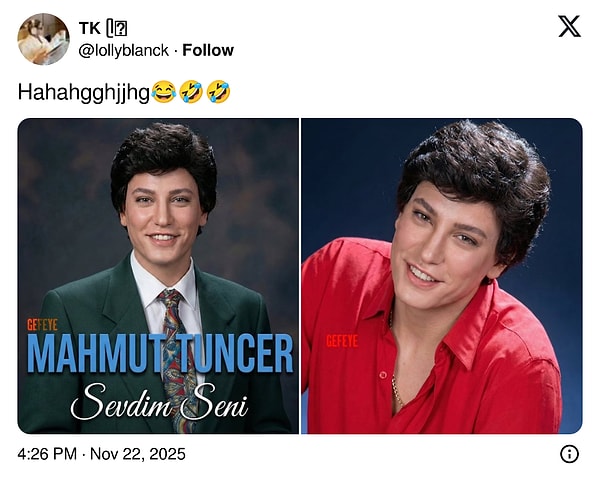Click the badge icon beside TK name
The height and width of the screenshot is (484, 600).
tap(116, 29)
